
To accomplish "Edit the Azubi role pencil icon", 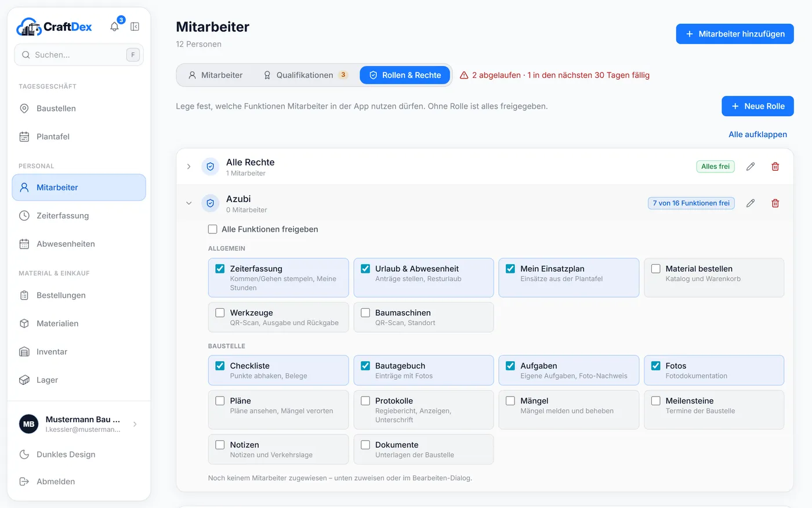I will tap(751, 203).
